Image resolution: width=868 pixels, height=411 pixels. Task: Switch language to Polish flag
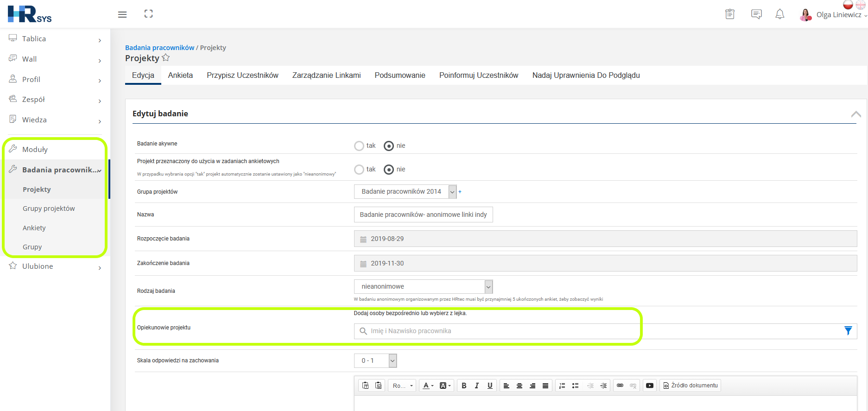(848, 4)
